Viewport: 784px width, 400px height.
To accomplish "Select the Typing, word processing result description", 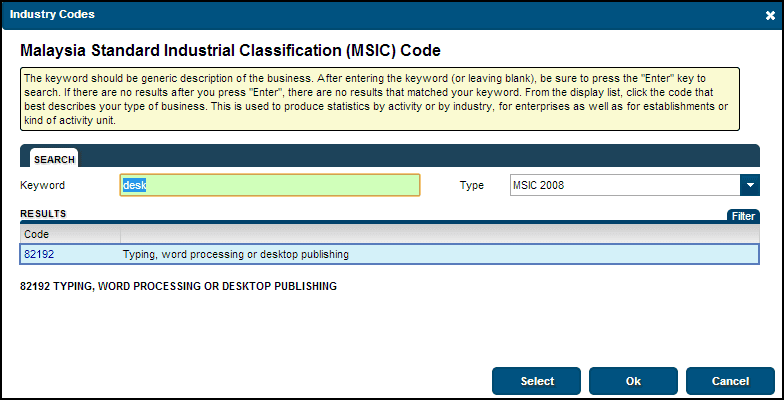I will tap(236, 254).
